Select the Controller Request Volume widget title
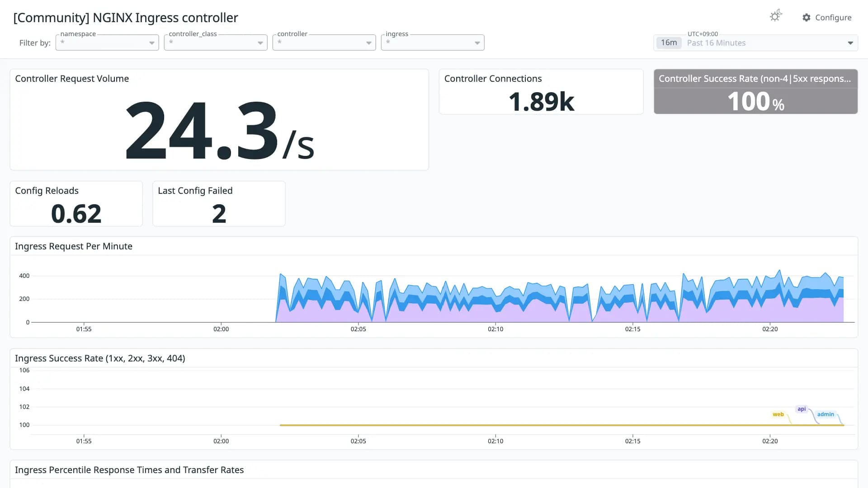Screen dimensions: 868x488 tap(72, 79)
